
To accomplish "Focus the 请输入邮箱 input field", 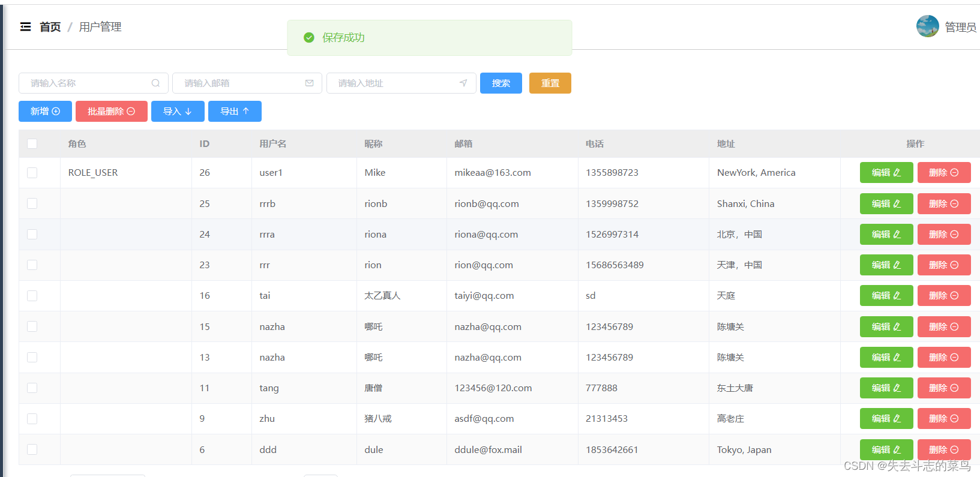I will 247,83.
